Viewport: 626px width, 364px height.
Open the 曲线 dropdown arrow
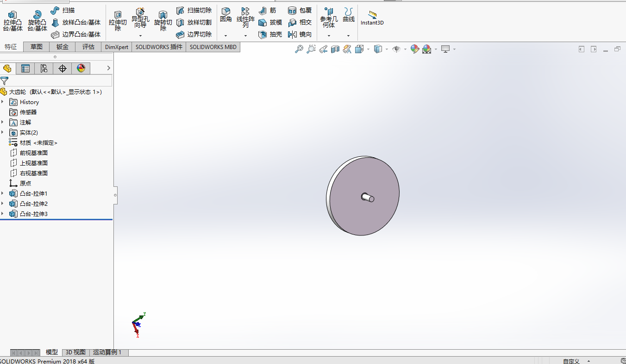pos(349,36)
